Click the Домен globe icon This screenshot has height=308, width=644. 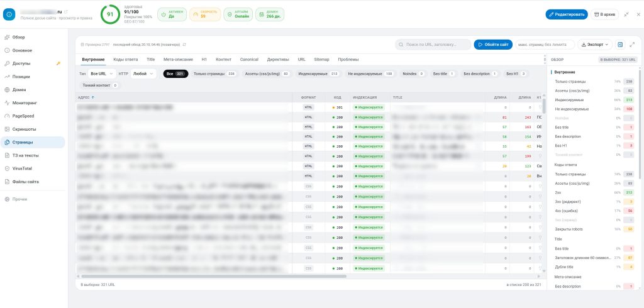[7, 90]
